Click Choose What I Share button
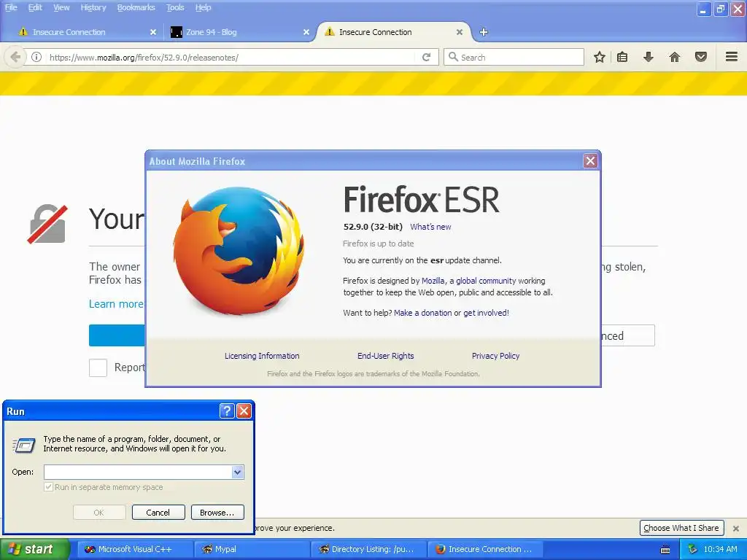 click(x=681, y=528)
